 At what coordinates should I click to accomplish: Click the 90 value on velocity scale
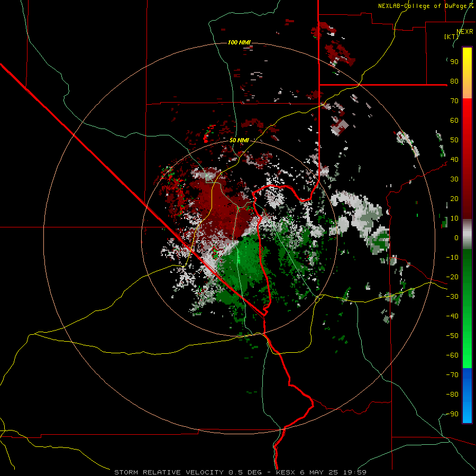pos(454,62)
